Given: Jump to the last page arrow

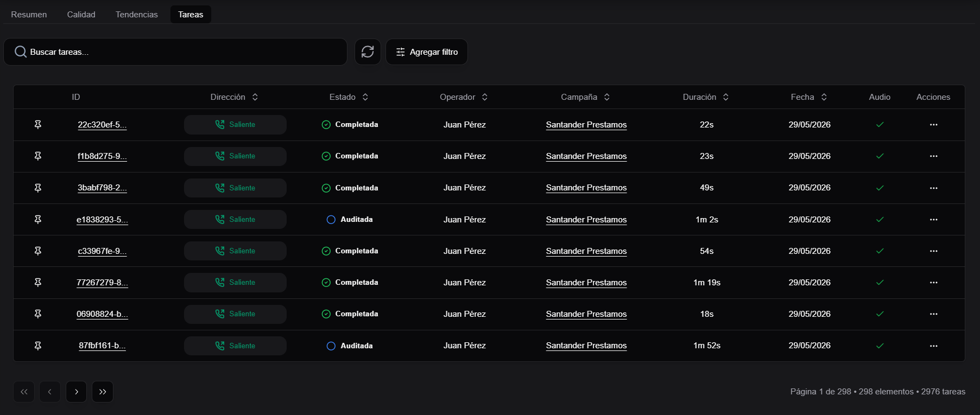Looking at the screenshot, I should coord(103,392).
